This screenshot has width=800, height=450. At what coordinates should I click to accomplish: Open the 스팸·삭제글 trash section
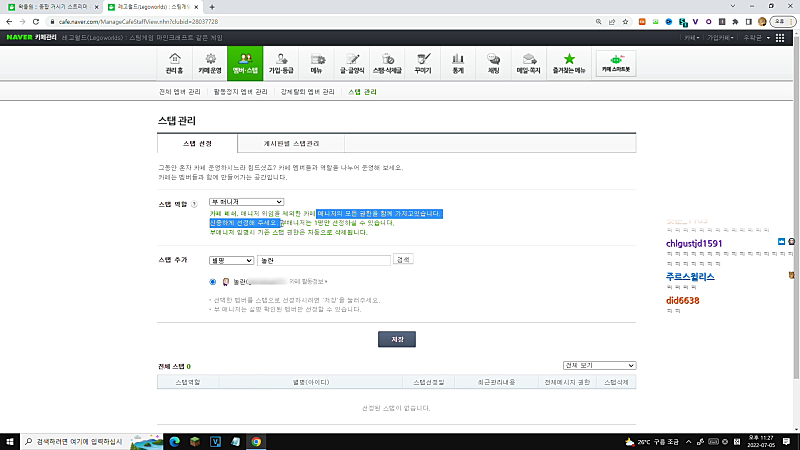click(x=387, y=64)
